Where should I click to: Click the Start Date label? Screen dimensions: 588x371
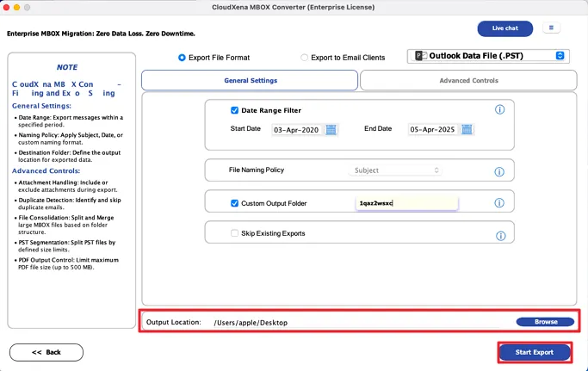click(x=245, y=128)
